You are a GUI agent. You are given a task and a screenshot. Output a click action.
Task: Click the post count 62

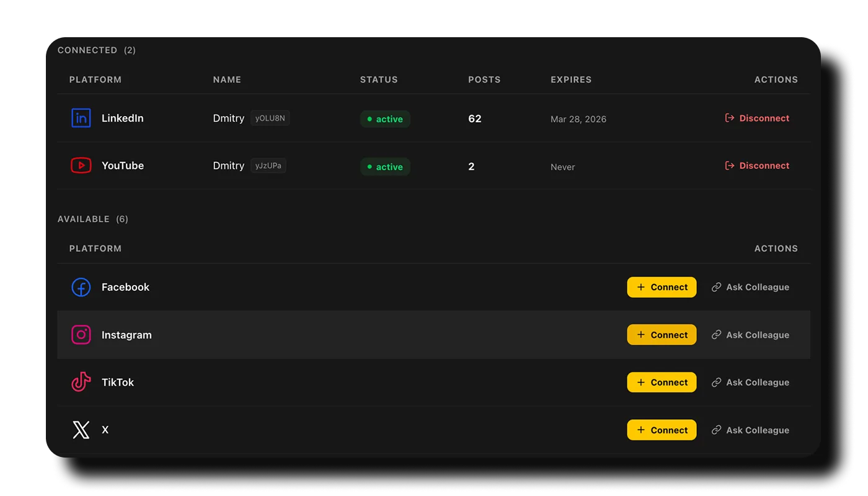coord(475,118)
